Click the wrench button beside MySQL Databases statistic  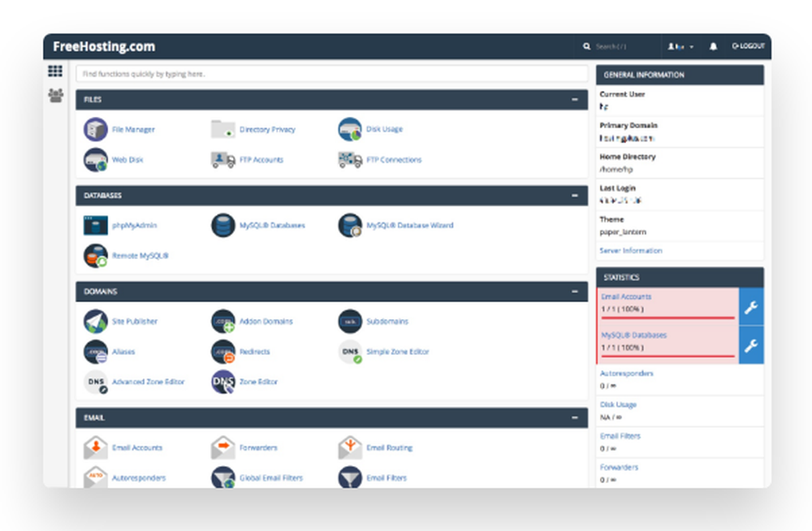point(751,346)
